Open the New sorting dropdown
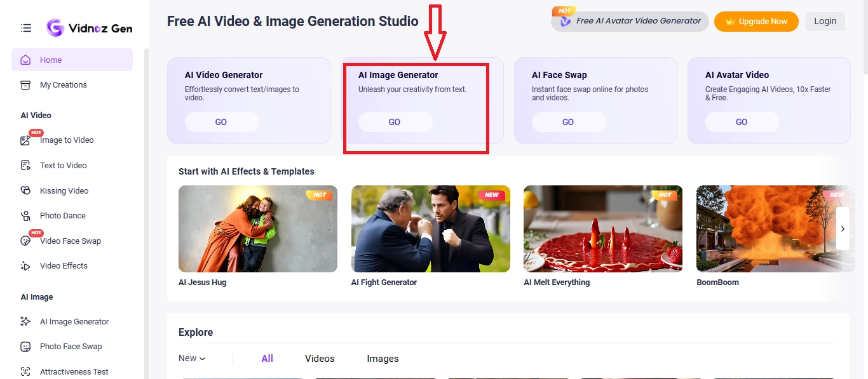This screenshot has width=868, height=379. click(191, 358)
